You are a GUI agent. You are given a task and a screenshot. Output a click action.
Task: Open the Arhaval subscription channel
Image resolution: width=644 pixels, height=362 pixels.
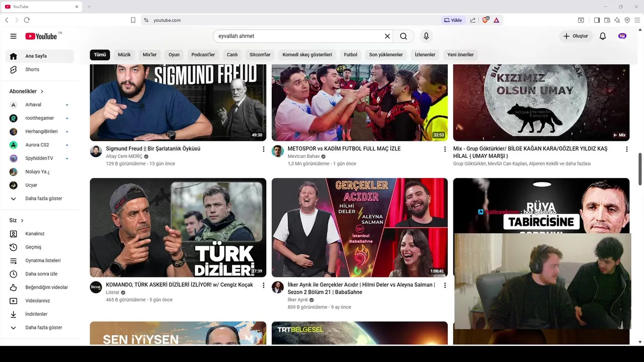[x=40, y=105]
